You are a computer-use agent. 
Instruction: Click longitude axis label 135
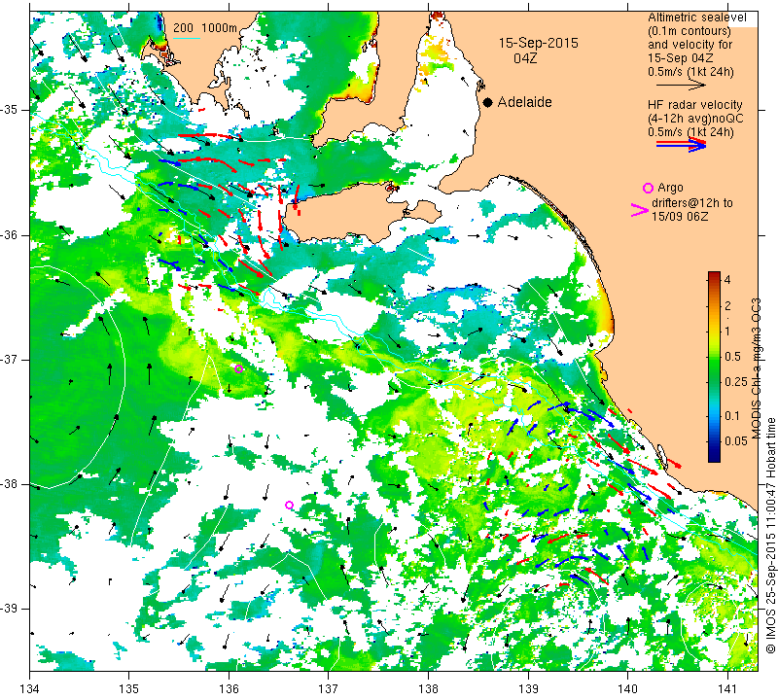pyautogui.click(x=129, y=689)
